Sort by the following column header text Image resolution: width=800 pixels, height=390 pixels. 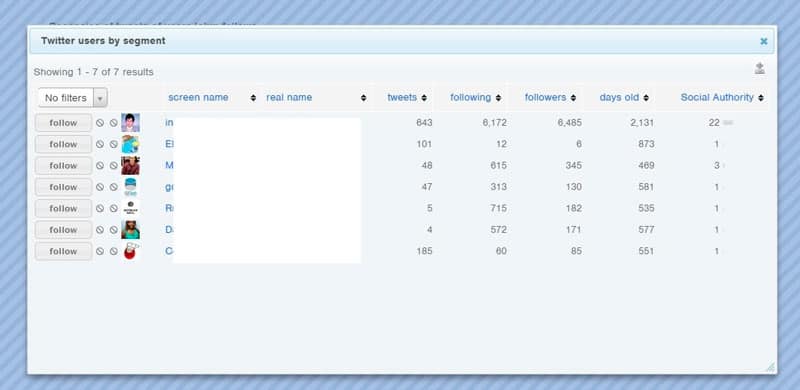pos(470,98)
